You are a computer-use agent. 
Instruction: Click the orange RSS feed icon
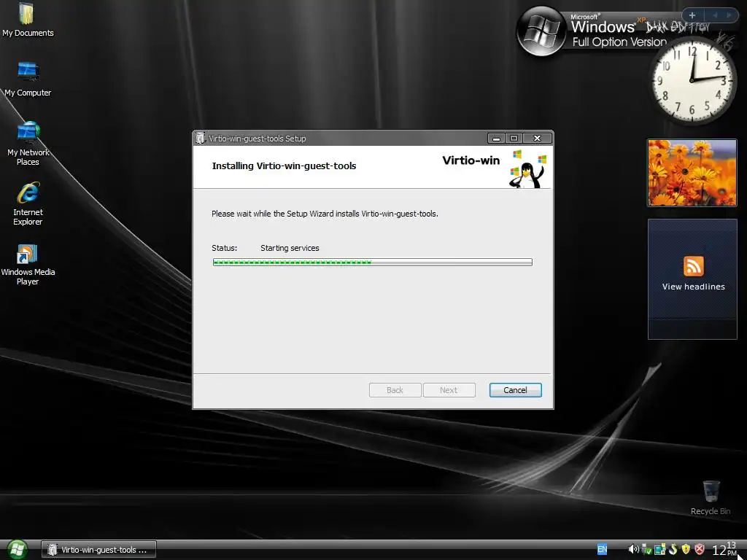pyautogui.click(x=693, y=265)
